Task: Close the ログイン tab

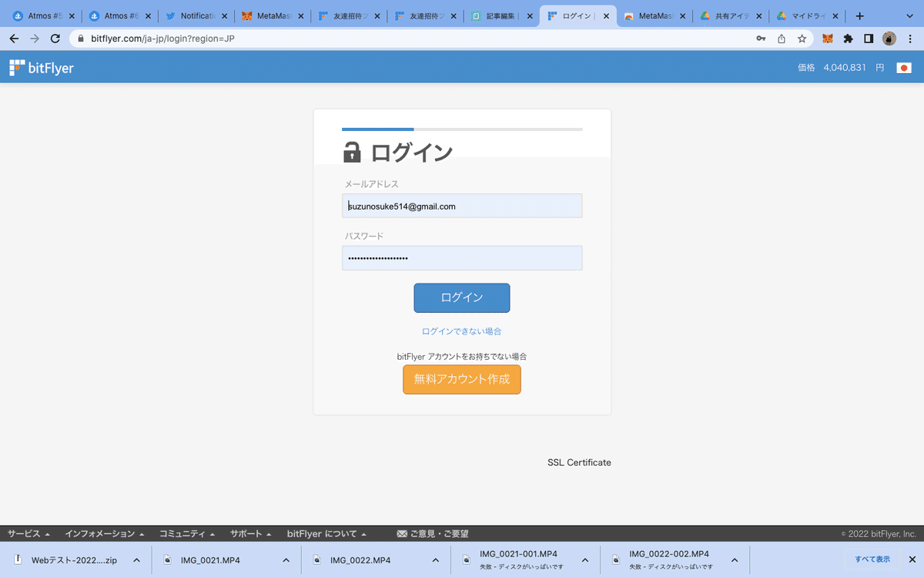Action: tap(607, 16)
